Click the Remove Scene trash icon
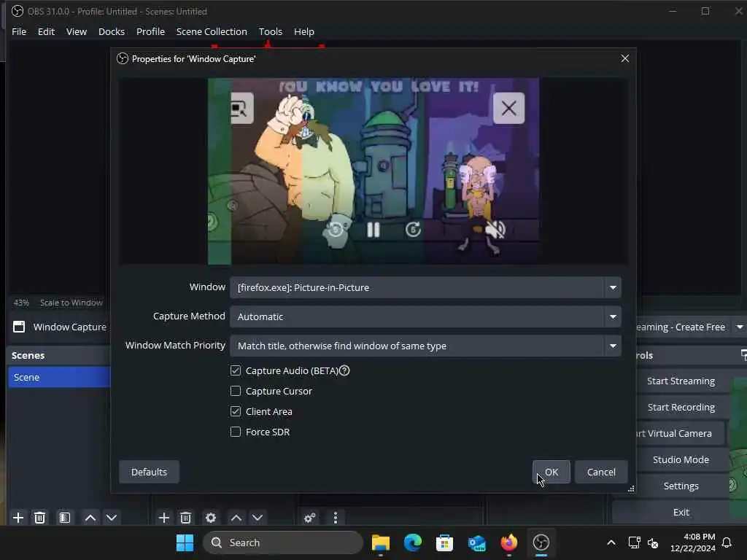The image size is (747, 560). tap(40, 518)
